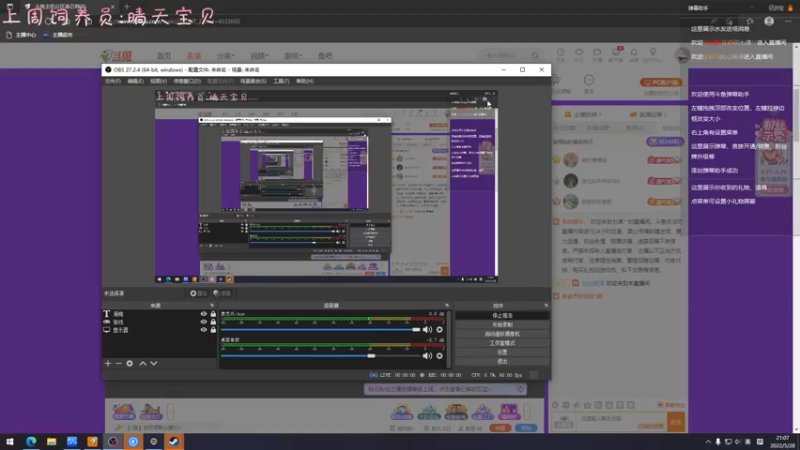Click the Douyu chat message input field
Image resolution: width=800 pixels, height=450 pixels.
(x=622, y=422)
